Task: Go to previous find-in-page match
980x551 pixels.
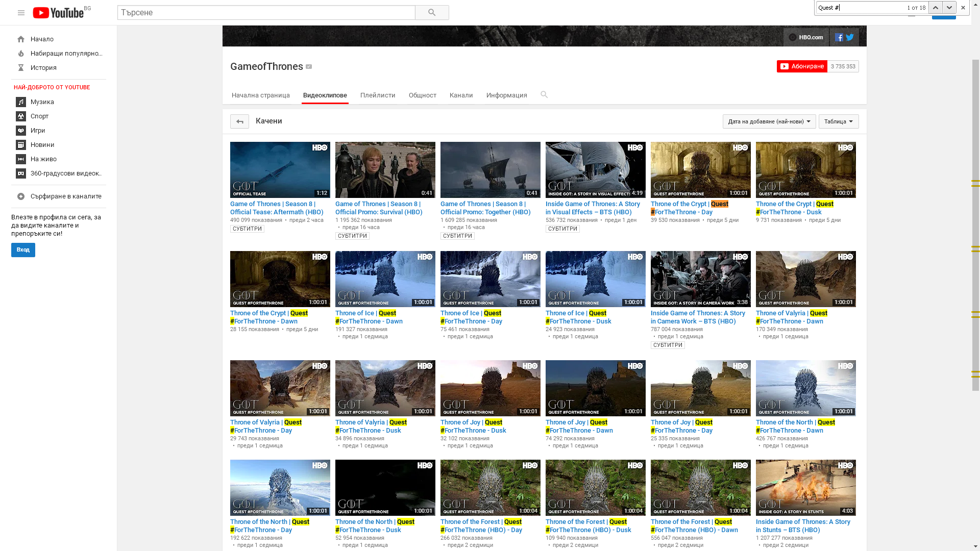Action: 936,8
